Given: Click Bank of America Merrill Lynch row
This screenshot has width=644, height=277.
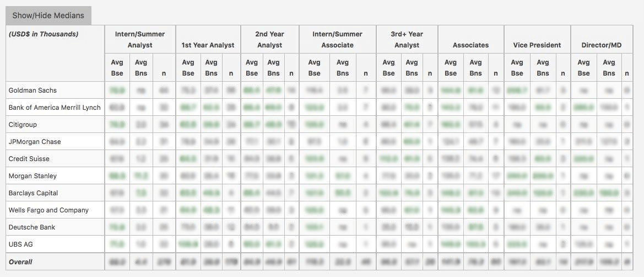Looking at the screenshot, I should (55, 107).
